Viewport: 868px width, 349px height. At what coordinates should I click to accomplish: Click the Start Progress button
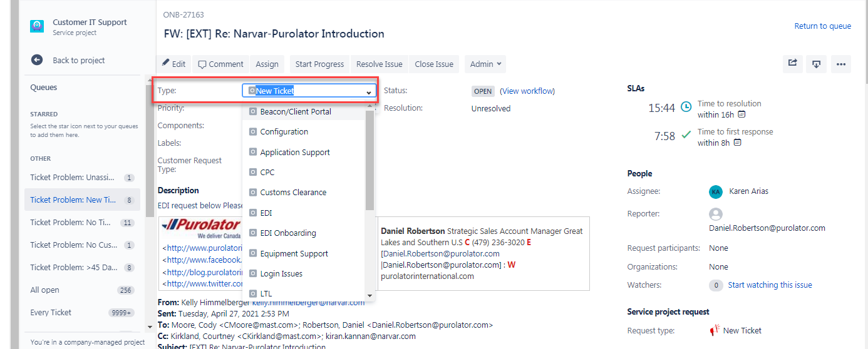click(x=319, y=64)
